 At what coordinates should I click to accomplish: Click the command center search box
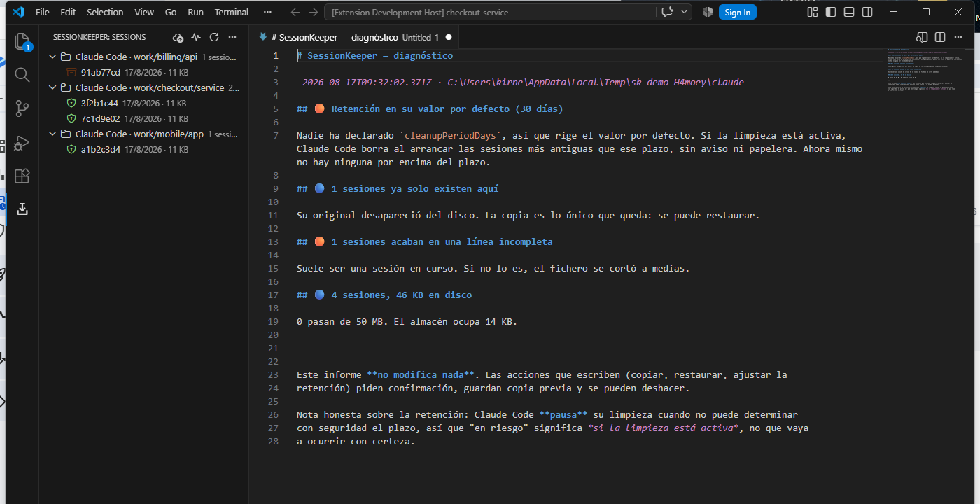pos(489,12)
